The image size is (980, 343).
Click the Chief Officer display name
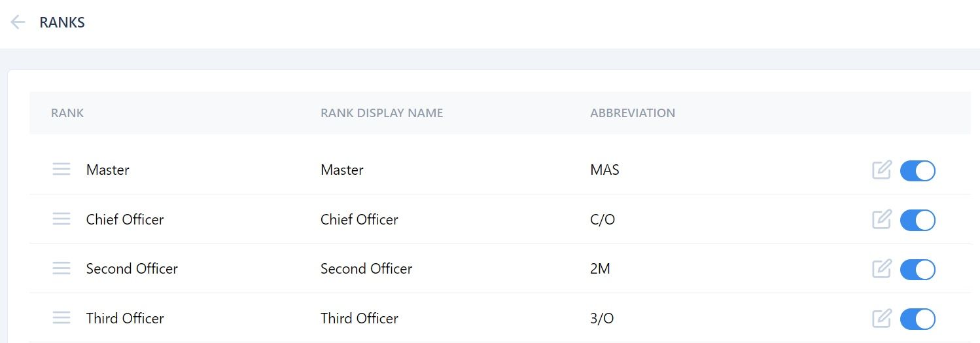click(359, 219)
